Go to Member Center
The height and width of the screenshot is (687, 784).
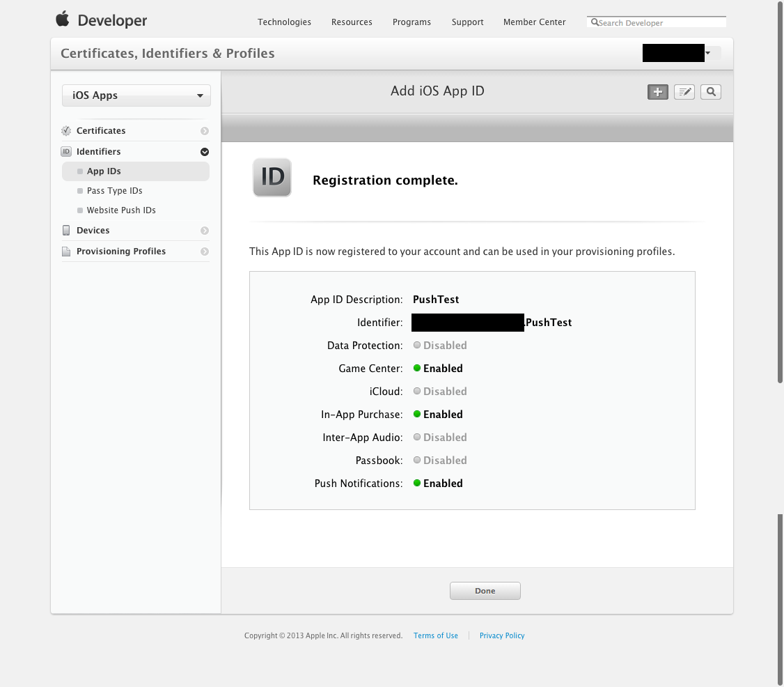[x=535, y=22]
